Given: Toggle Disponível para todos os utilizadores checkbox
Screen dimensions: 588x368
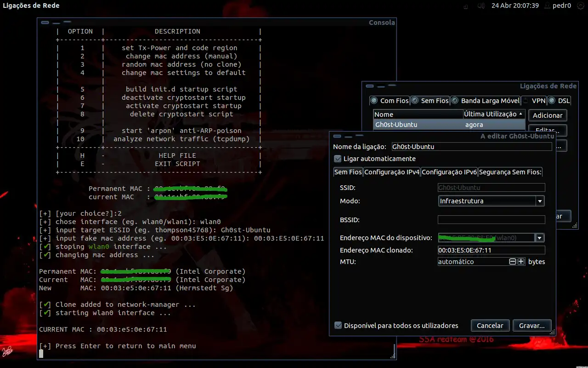Looking at the screenshot, I should [x=338, y=325].
